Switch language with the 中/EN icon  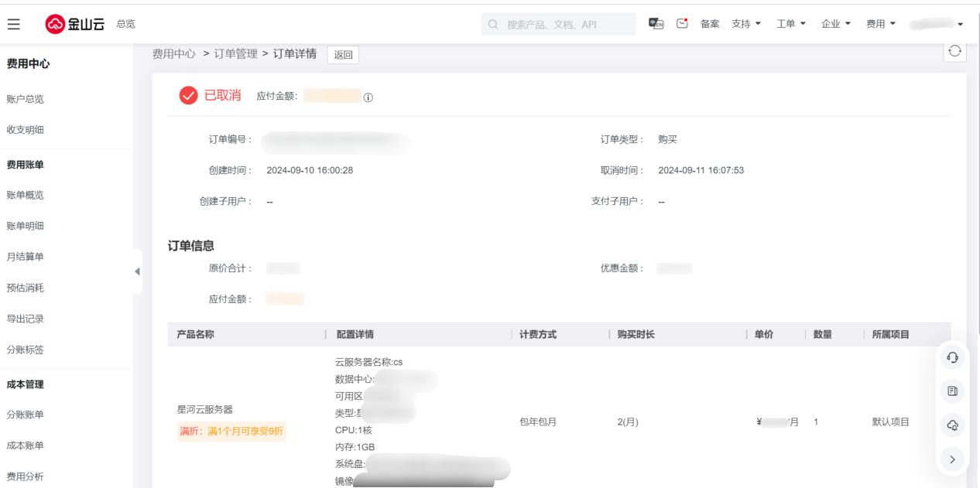click(656, 24)
